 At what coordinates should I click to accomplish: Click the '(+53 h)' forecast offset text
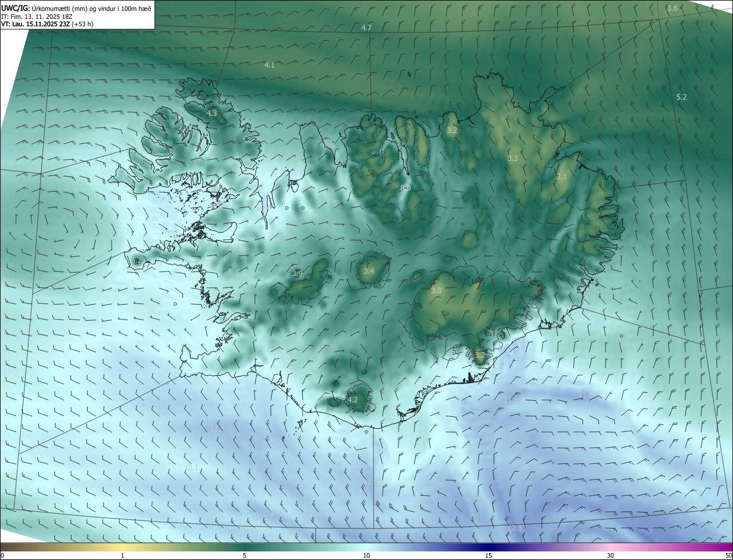(x=83, y=24)
